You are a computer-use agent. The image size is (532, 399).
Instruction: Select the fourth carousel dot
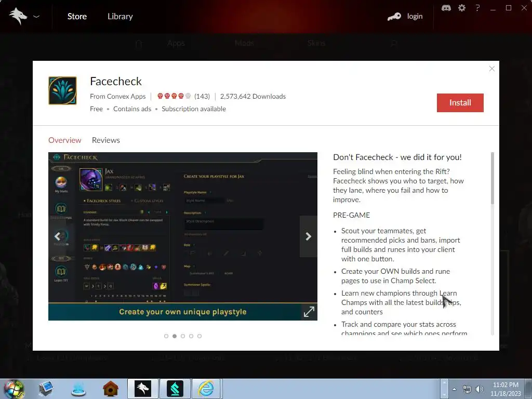191,336
